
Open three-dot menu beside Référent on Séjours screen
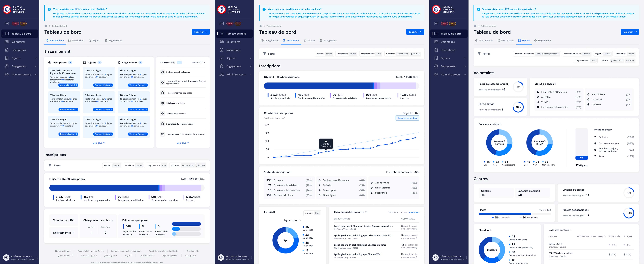(466, 258)
